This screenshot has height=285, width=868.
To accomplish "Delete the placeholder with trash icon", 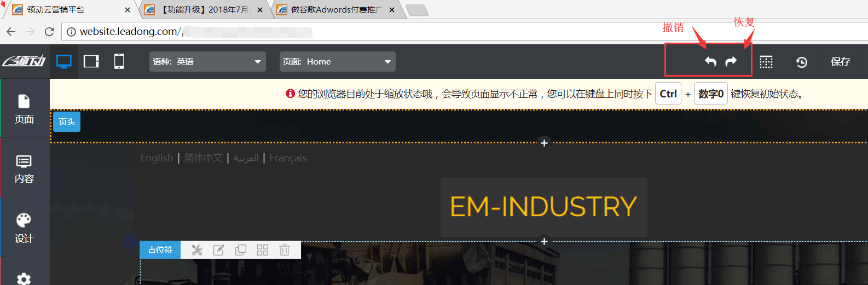I will [284, 250].
